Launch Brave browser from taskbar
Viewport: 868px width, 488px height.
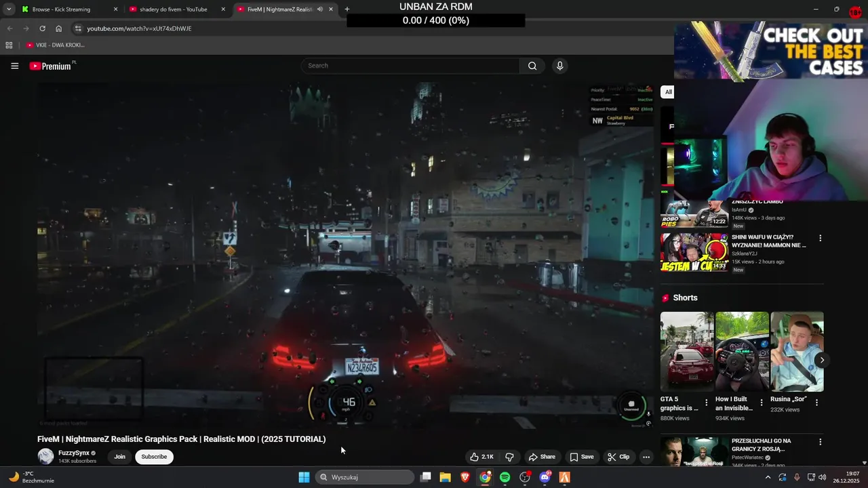(465, 477)
